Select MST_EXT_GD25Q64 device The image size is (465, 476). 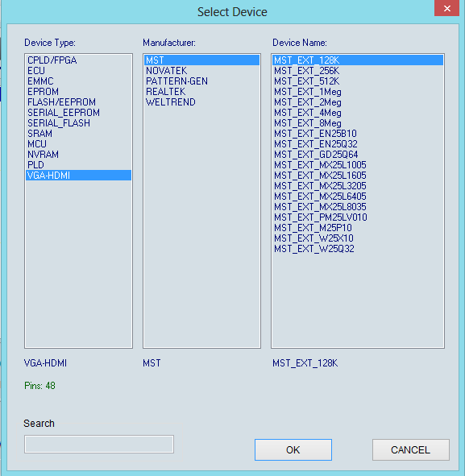pos(358,155)
